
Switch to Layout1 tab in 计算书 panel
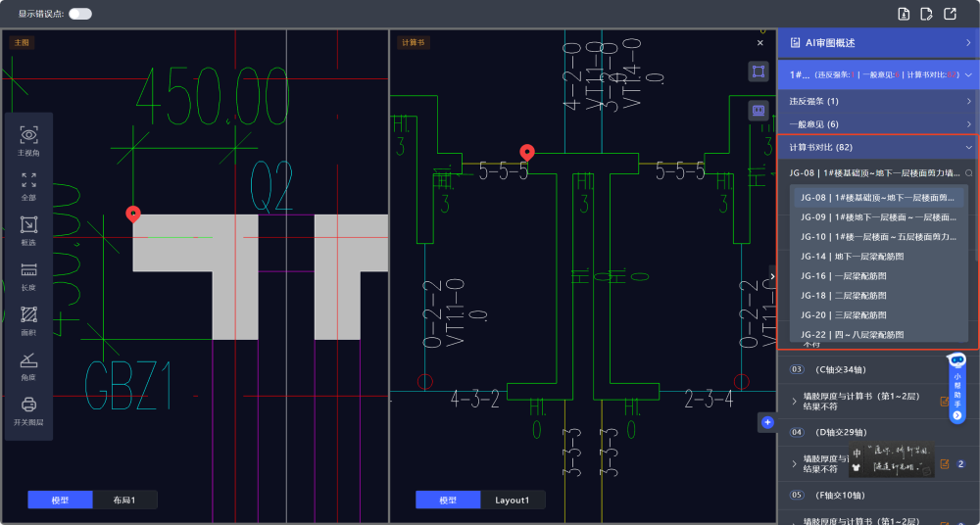[513, 500]
